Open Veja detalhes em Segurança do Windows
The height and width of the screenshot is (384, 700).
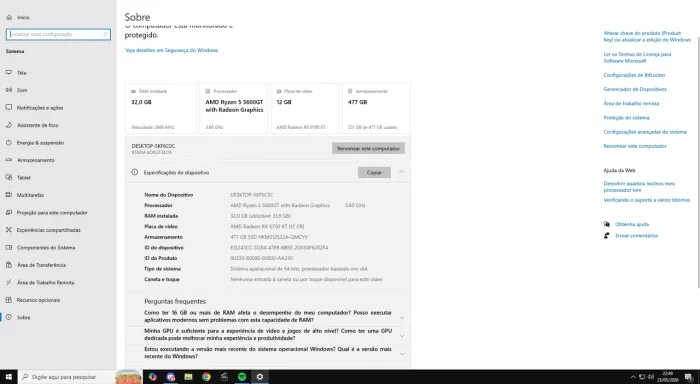click(172, 50)
